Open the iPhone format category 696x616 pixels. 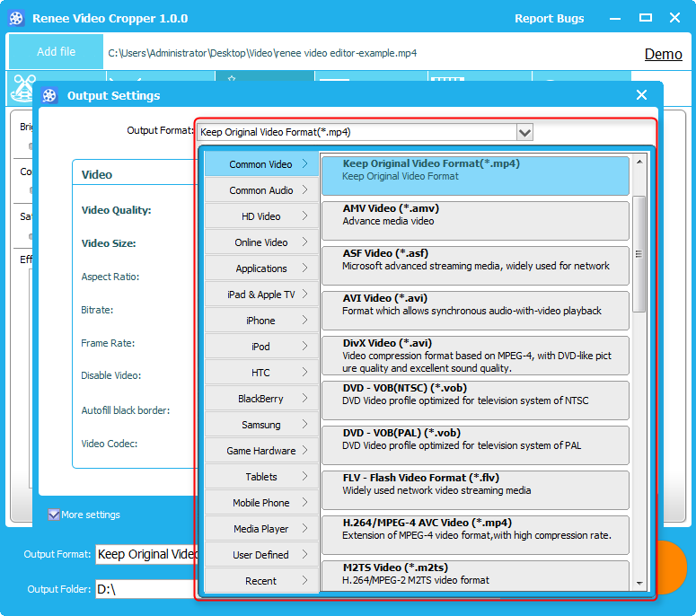click(261, 321)
